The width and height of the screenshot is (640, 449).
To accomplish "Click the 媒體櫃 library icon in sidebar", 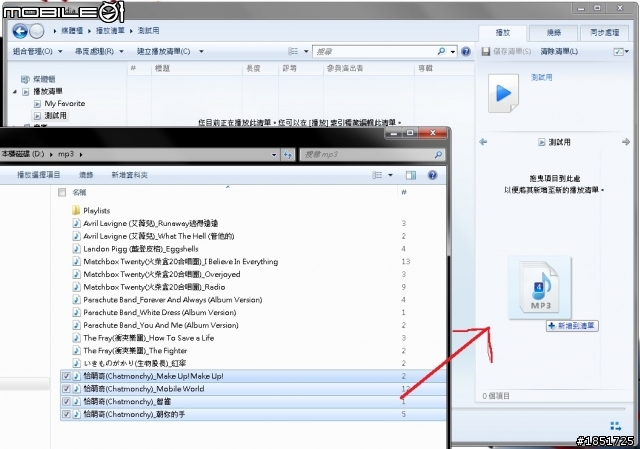I will tap(25, 79).
